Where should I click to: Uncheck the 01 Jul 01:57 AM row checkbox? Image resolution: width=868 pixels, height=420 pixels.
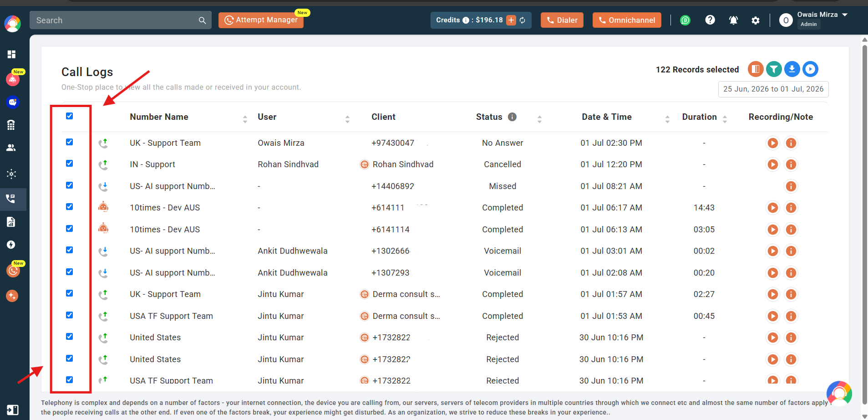pos(70,293)
